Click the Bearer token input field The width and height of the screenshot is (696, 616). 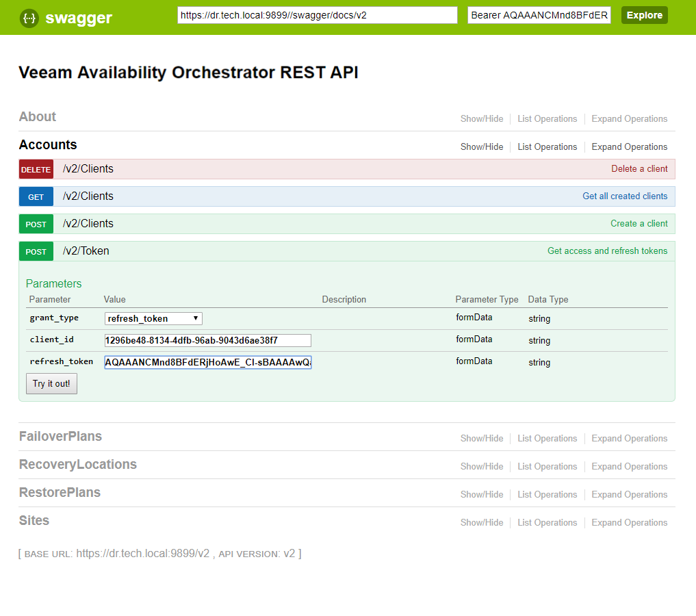(x=539, y=15)
